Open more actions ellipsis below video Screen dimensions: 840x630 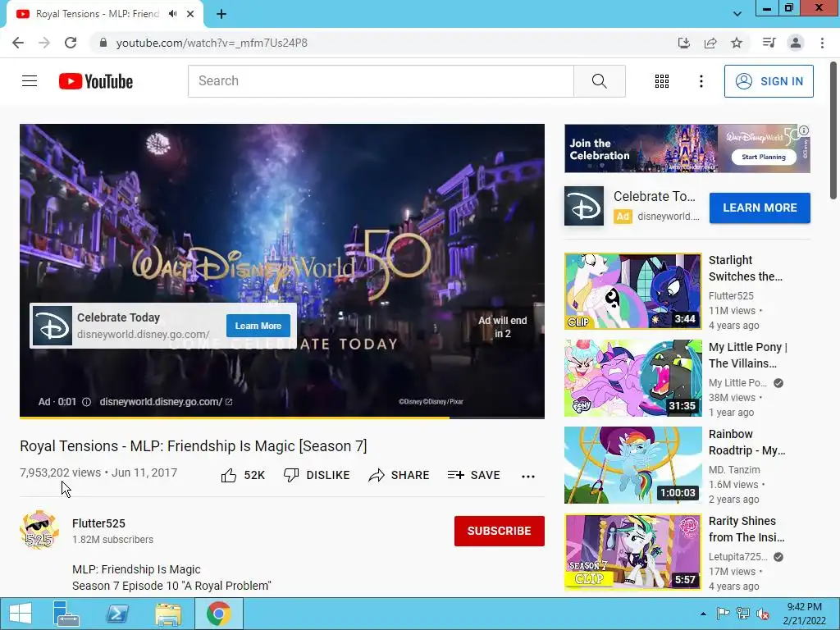(528, 477)
